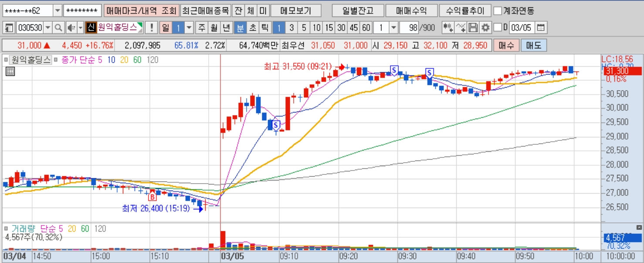Select the 분 minute chart toggle

pyautogui.click(x=240, y=28)
